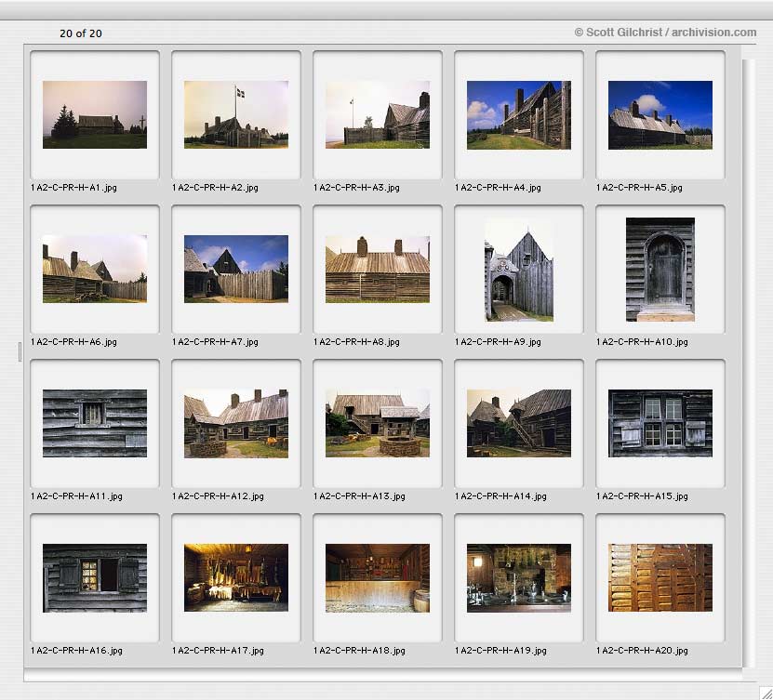
Task: Click the file name 1A2-C-PR-H-A6.jpg
Action: tap(73, 342)
